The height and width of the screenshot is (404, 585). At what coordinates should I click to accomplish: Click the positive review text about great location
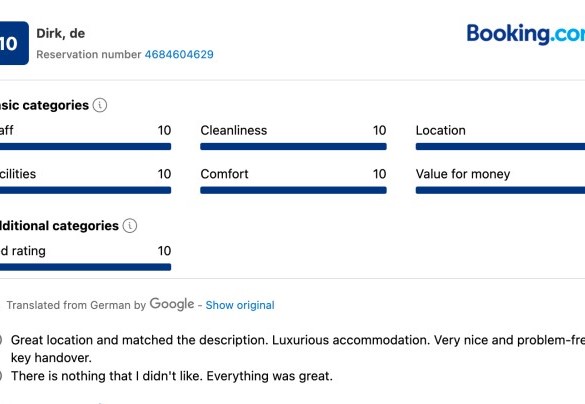pos(298,349)
